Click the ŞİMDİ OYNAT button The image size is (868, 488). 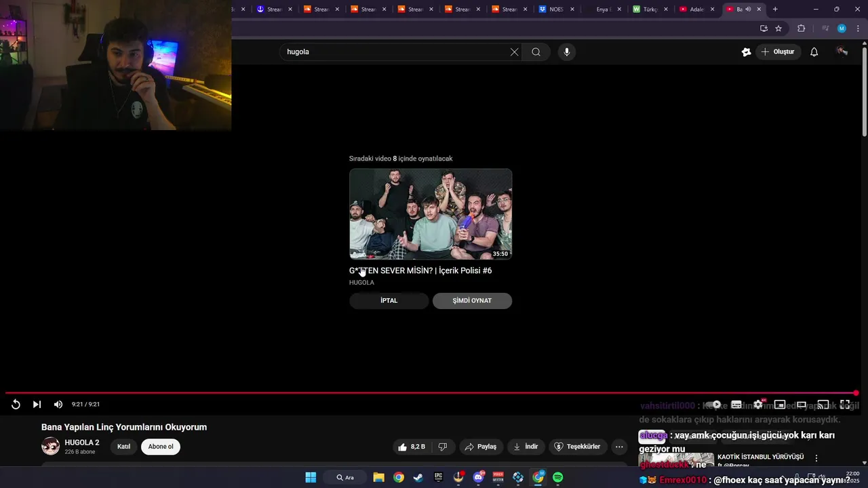click(x=472, y=300)
